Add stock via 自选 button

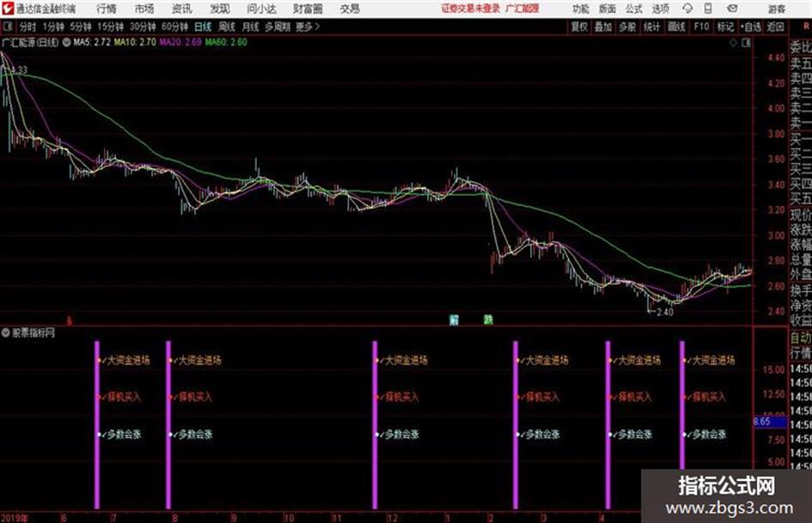pyautogui.click(x=750, y=27)
